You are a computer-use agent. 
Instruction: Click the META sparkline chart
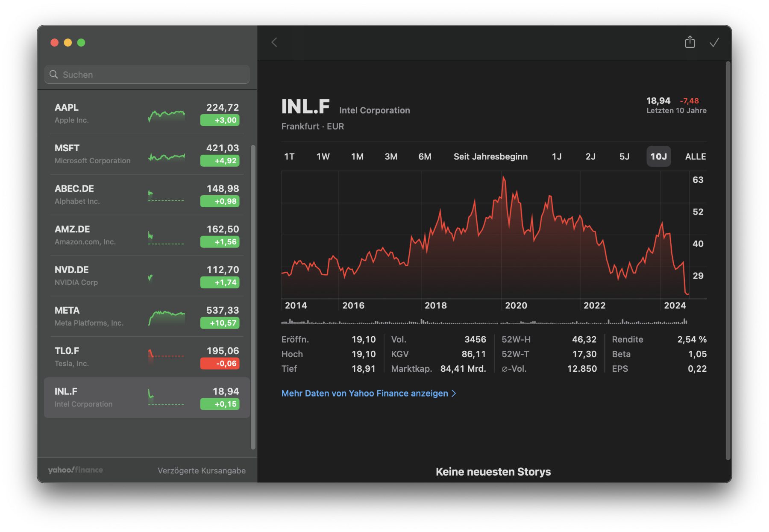pyautogui.click(x=167, y=317)
